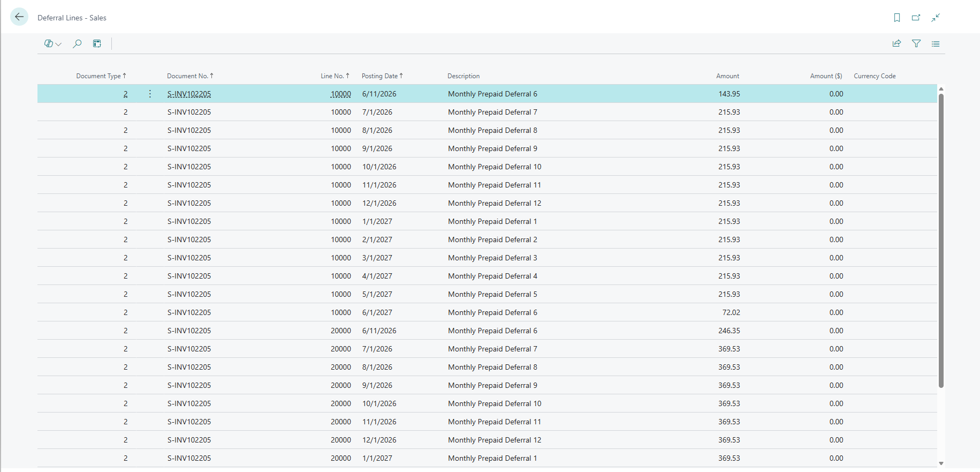
Task: Open the search magnifier icon
Action: pyautogui.click(x=77, y=44)
